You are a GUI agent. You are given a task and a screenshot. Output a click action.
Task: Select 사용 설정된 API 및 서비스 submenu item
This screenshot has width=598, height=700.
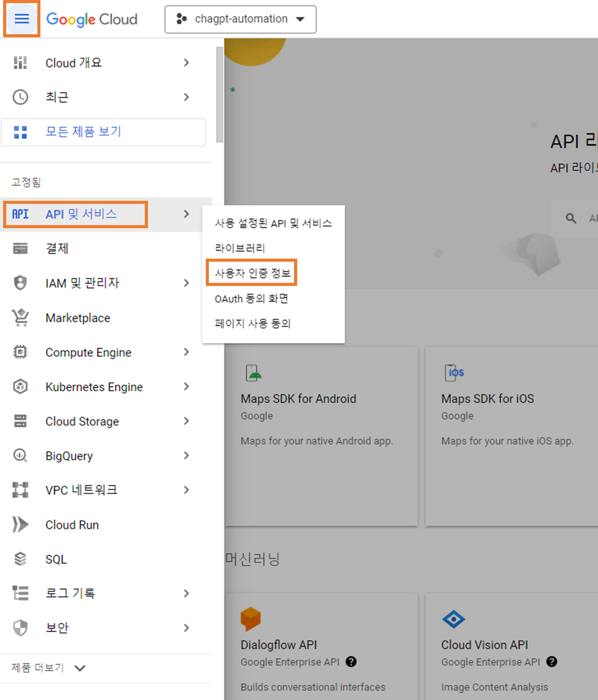273,223
